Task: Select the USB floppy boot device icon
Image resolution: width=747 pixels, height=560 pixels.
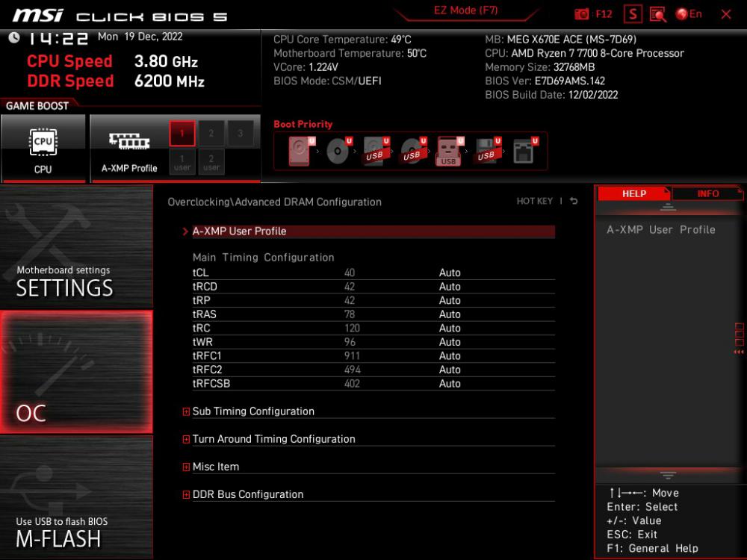Action: pos(487,151)
